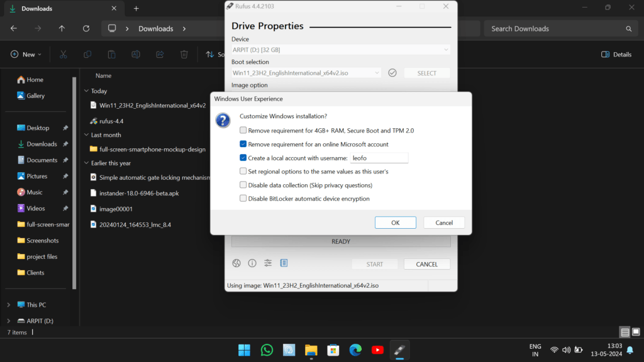This screenshot has width=644, height=362.
Task: Open the New item dropdown
Action: pos(26,54)
